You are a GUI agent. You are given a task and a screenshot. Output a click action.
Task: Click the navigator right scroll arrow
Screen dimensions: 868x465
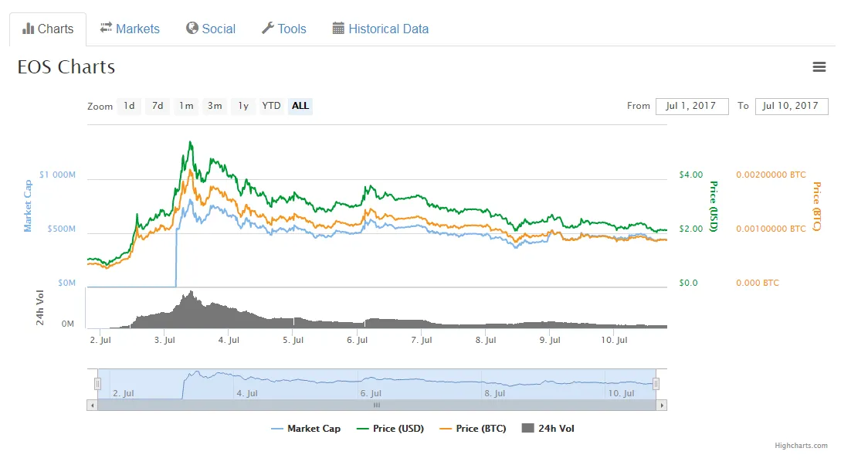[x=662, y=406]
